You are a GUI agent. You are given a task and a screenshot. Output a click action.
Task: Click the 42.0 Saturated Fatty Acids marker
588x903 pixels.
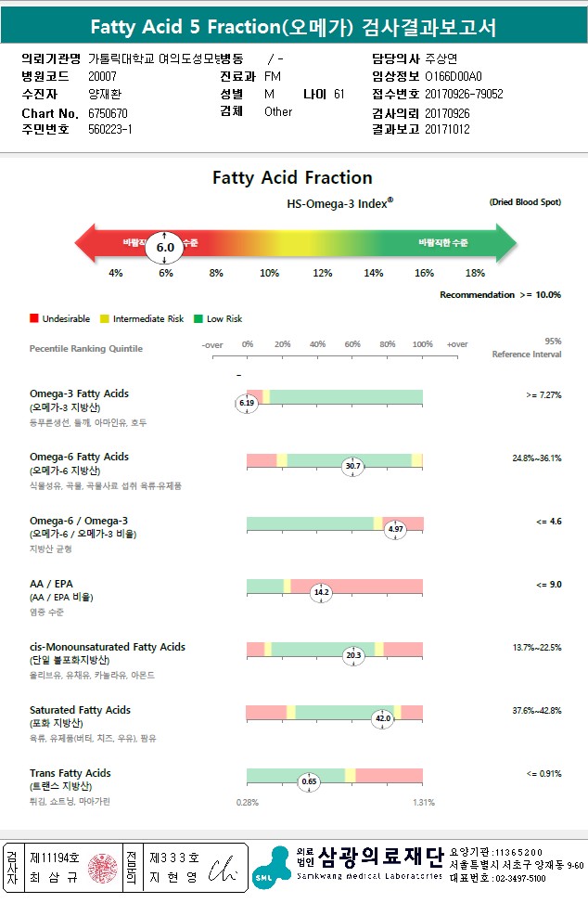383,718
